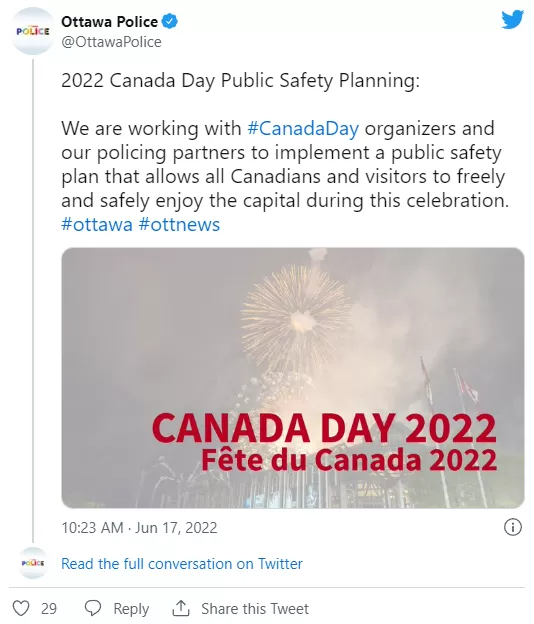
Task: Open the #CanadaDay hashtag
Action: [303, 129]
